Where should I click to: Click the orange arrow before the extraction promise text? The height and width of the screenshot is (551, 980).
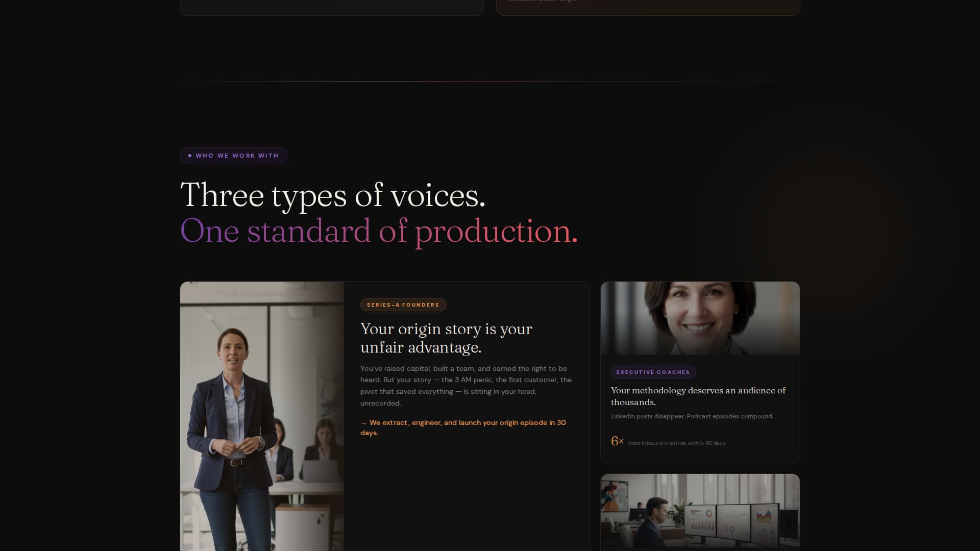[x=363, y=422]
